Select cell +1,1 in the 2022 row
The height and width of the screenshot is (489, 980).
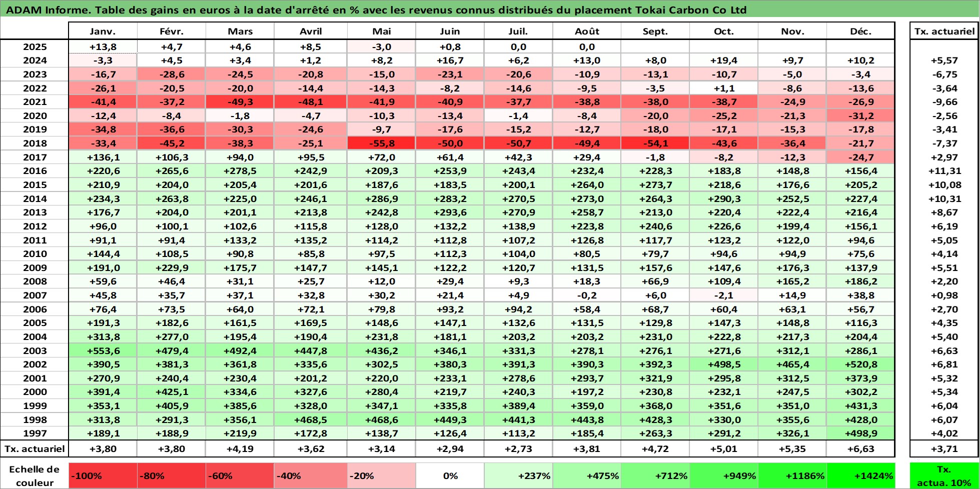tap(724, 88)
